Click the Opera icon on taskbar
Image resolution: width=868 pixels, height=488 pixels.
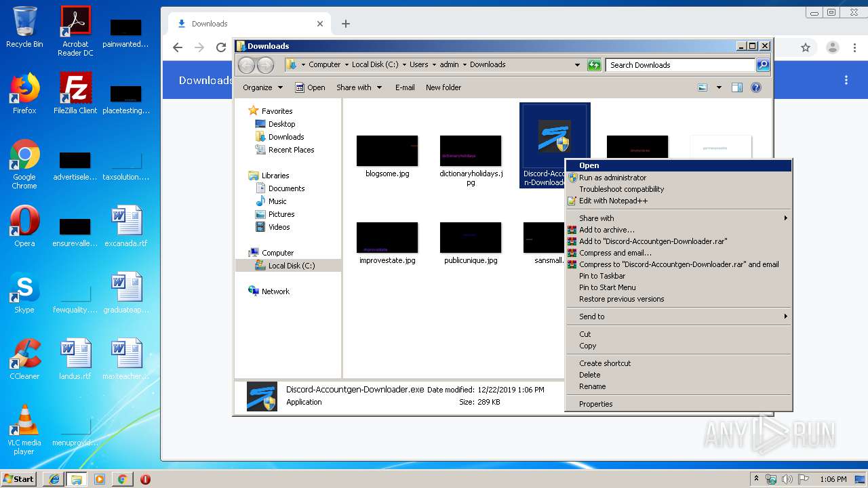(x=145, y=479)
